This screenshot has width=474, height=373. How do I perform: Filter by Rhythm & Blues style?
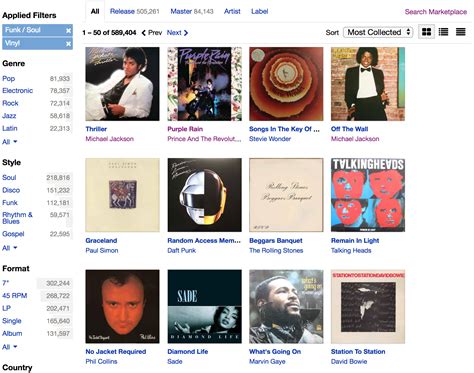17,218
